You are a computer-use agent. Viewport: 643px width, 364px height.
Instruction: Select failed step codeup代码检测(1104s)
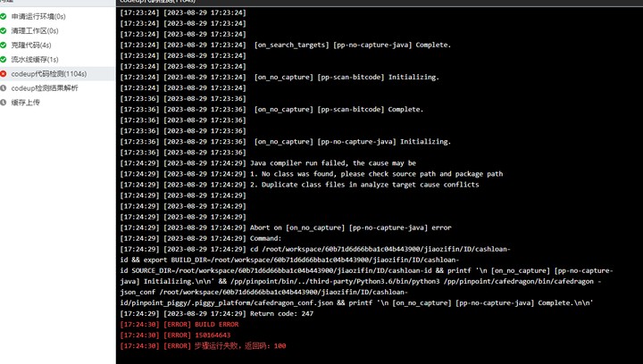point(57,74)
